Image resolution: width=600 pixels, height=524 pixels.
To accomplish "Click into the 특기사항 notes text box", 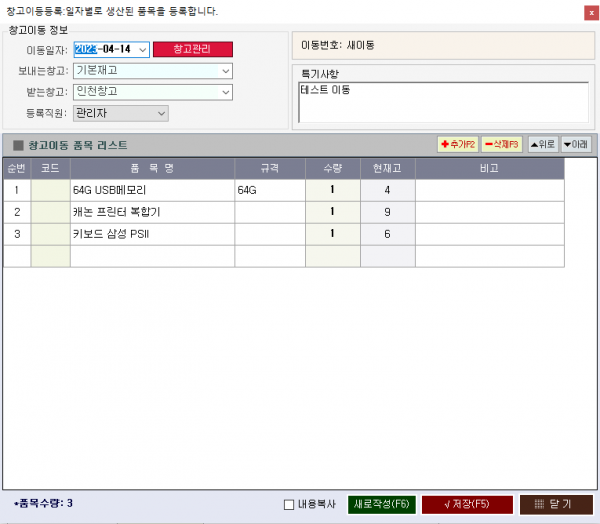I will pos(442,103).
